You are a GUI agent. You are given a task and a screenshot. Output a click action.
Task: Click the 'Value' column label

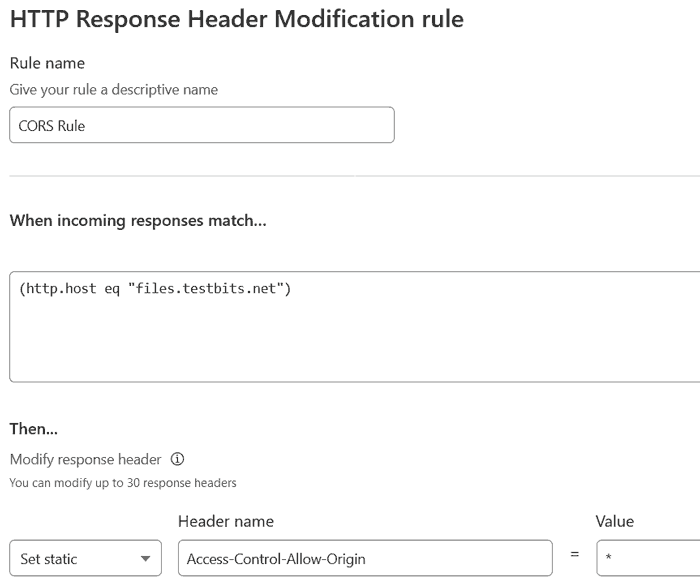(x=615, y=521)
